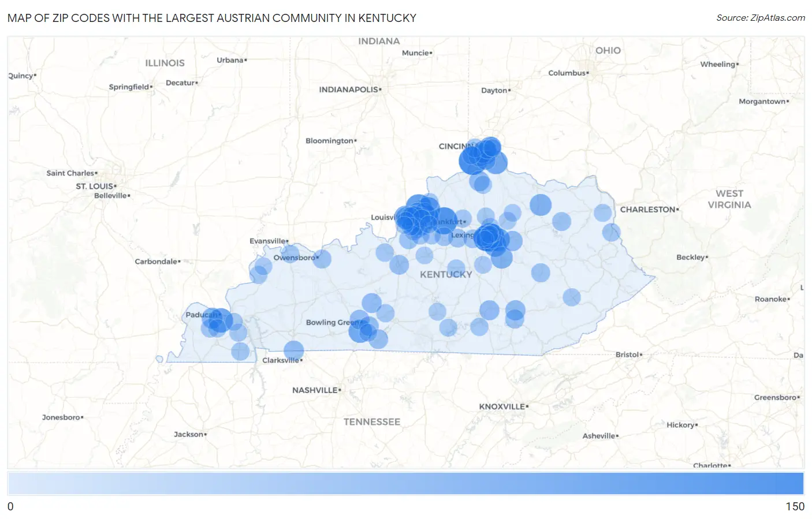Click the Urbana city label

tap(230, 60)
